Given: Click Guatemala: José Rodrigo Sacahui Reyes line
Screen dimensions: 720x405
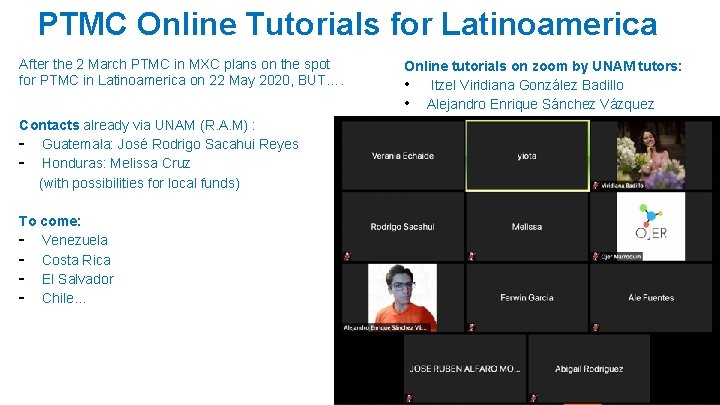Looking at the screenshot, I should click(170, 144).
